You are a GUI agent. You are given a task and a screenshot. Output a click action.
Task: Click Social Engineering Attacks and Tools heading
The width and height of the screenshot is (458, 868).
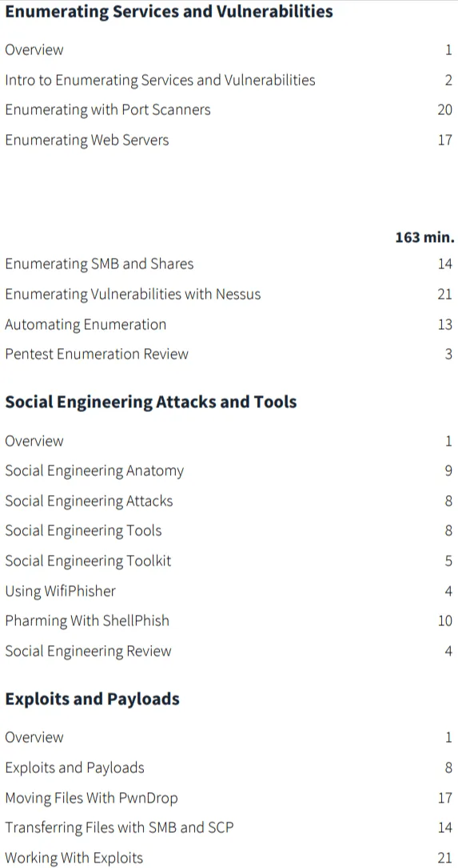click(151, 402)
